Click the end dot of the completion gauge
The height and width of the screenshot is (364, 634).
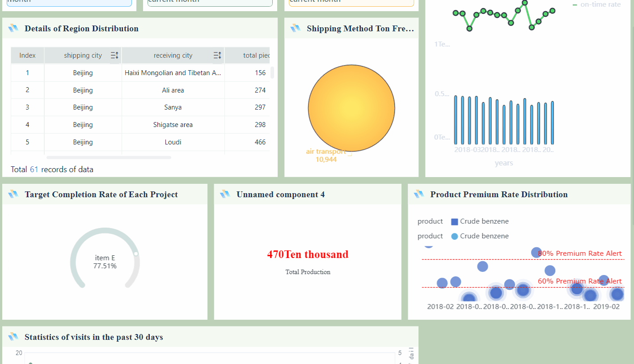[x=136, y=254]
